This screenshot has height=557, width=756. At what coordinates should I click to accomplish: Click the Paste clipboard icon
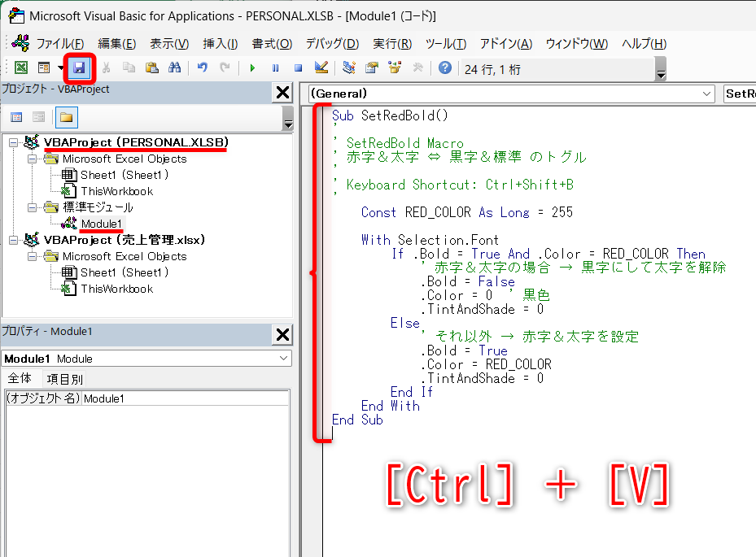[x=152, y=67]
